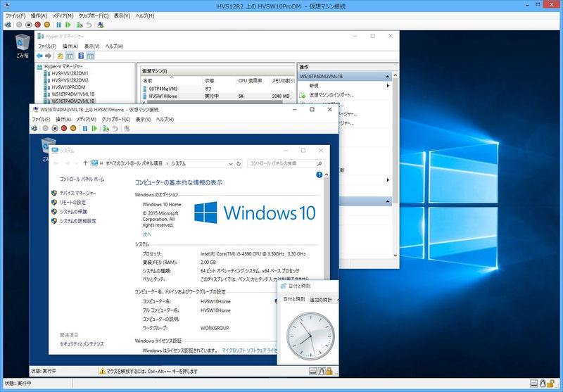Image resolution: width=563 pixels, height=392 pixels.
Task: Click orange Save icon in HVSW10Home toolbar
Action: coord(73,128)
